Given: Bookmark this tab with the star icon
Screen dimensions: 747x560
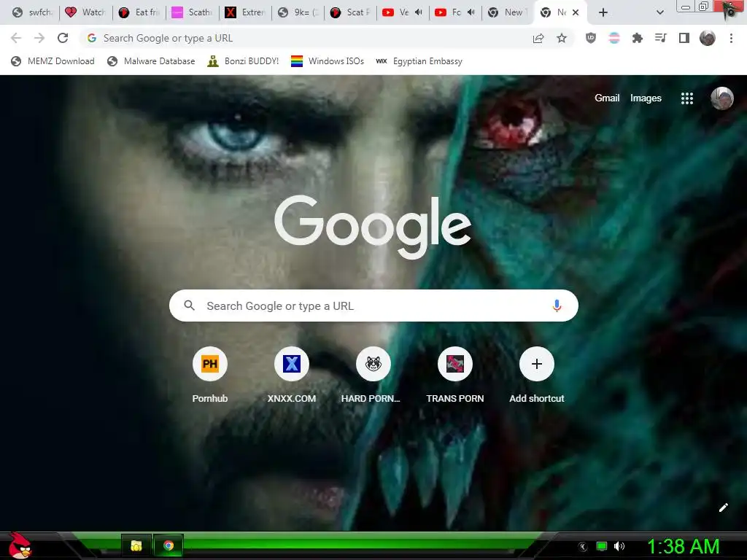Looking at the screenshot, I should coord(562,38).
